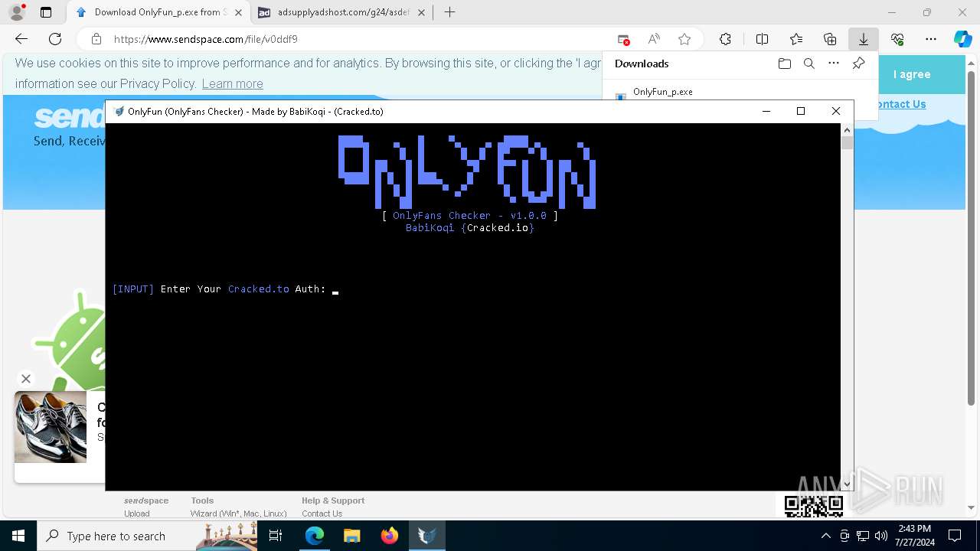Follow the Learn more cookie link

tap(232, 83)
